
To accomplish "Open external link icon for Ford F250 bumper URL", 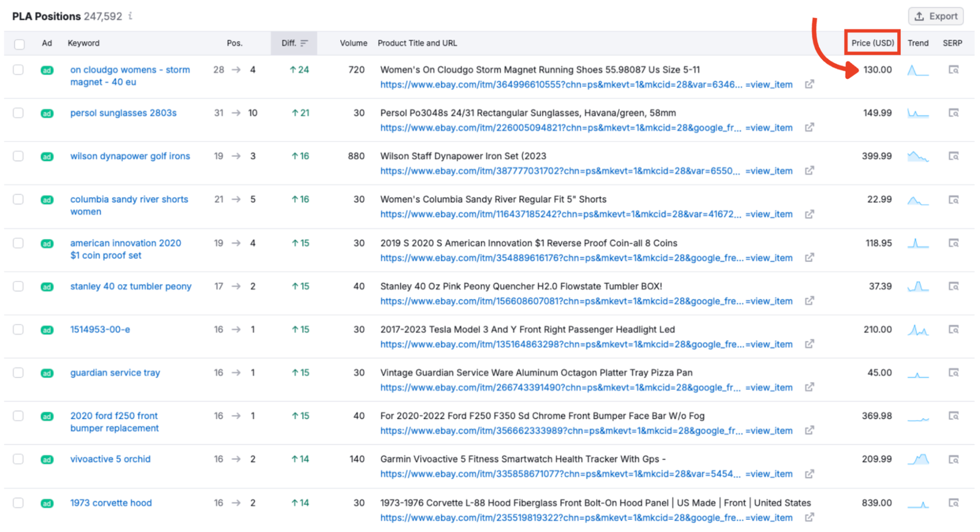I will [809, 430].
